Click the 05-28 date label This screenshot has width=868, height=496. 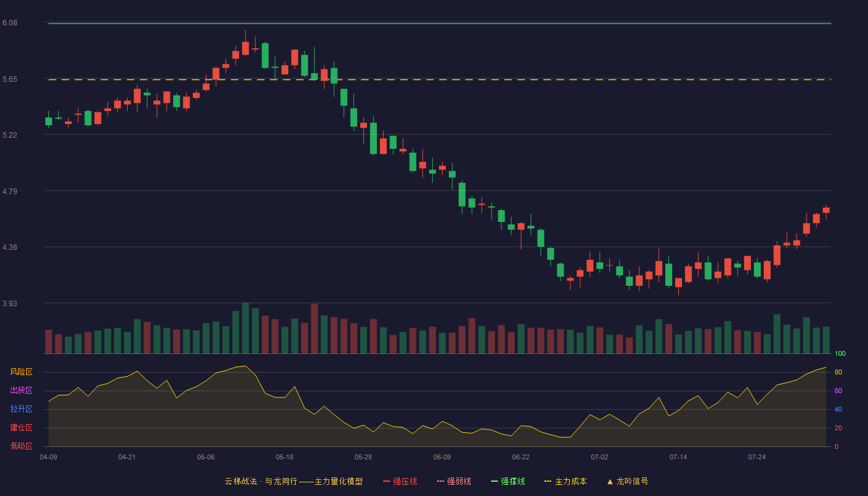(363, 457)
